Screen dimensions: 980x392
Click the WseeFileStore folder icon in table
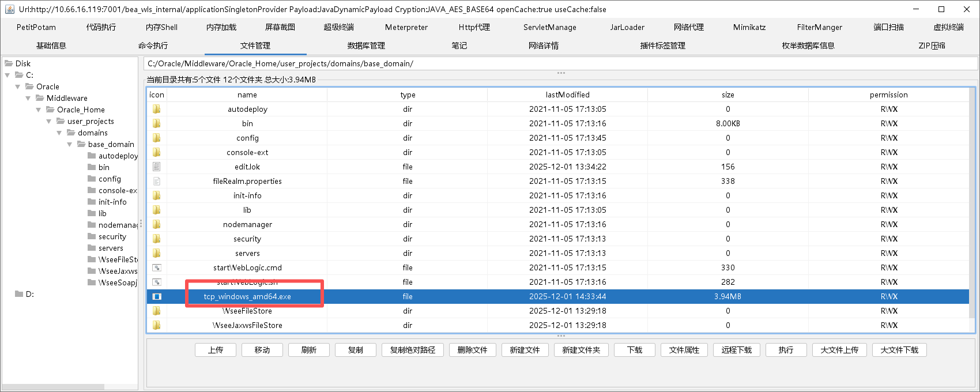[x=156, y=311]
